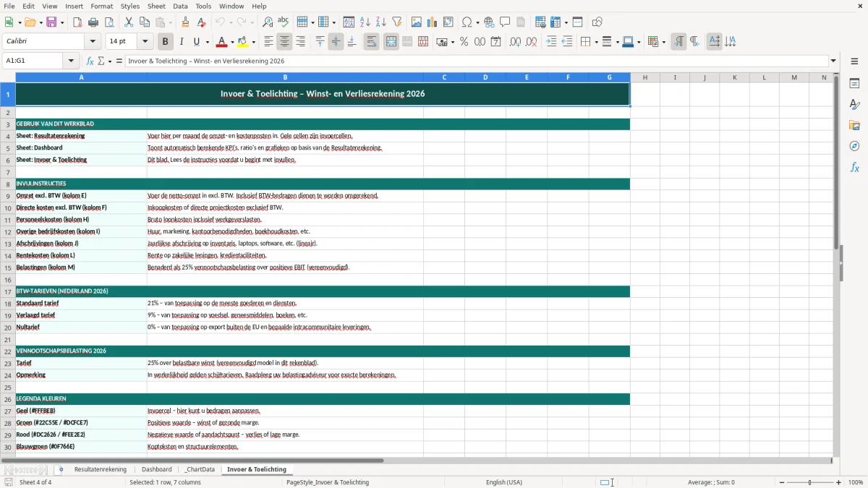Sort ascending icon in toolbar
This screenshot has width=868, height=488.
click(365, 22)
